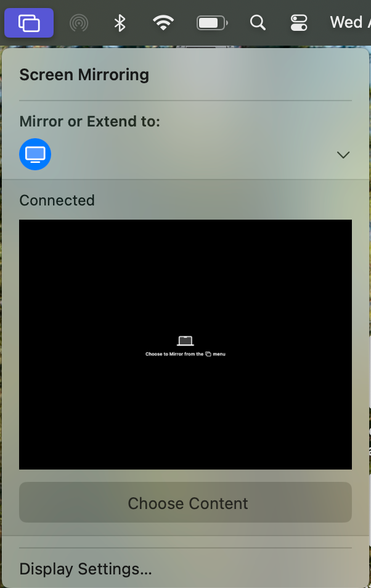Show battery status from menu bar
371x588 pixels.
click(213, 23)
